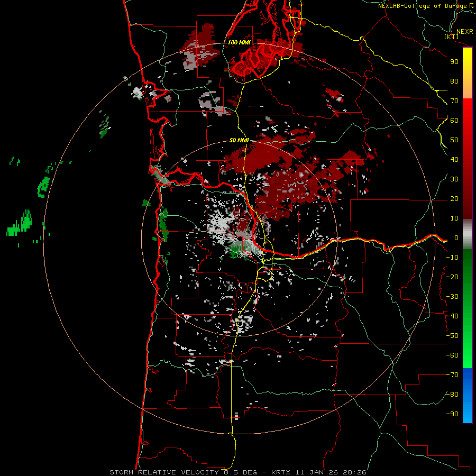Click the 70 value on velocity scale

[454, 101]
